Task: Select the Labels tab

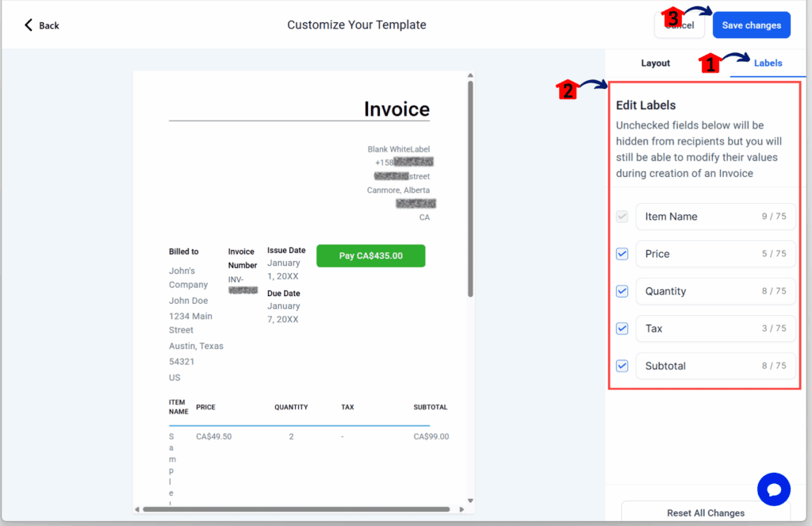Action: [x=768, y=63]
